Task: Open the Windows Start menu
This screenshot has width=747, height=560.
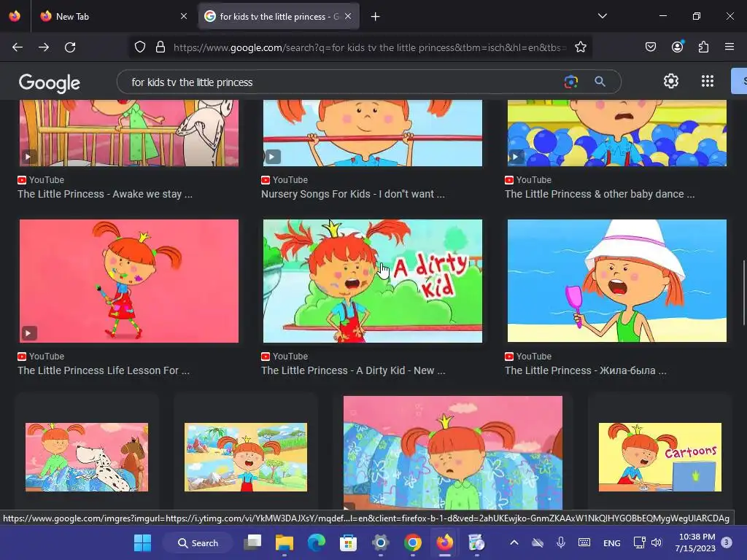Action: tap(142, 542)
